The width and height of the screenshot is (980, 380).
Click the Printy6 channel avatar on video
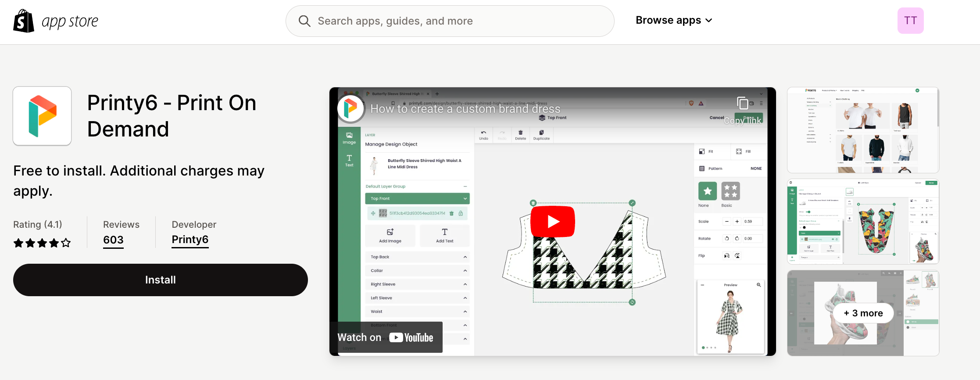tap(351, 108)
